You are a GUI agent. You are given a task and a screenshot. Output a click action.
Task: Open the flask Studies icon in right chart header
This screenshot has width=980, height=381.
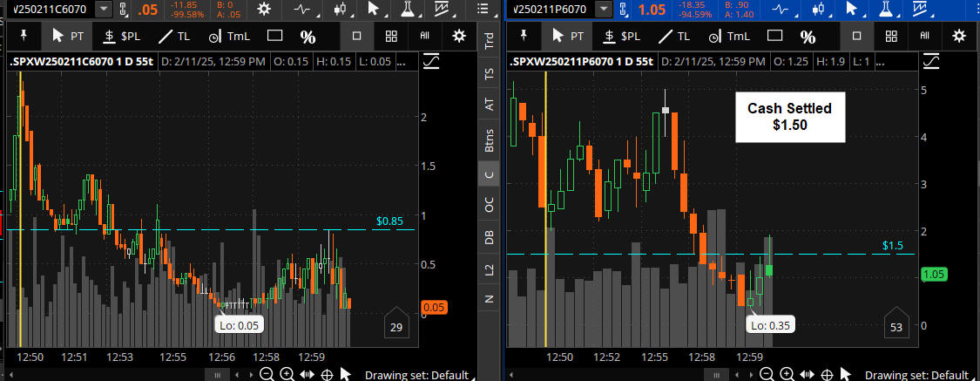tap(885, 10)
